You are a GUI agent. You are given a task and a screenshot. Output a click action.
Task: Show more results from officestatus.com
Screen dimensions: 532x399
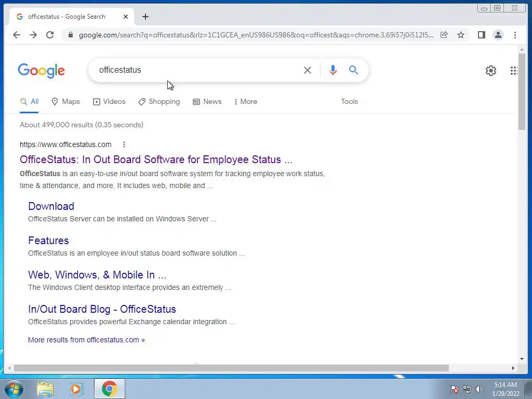[x=87, y=340]
